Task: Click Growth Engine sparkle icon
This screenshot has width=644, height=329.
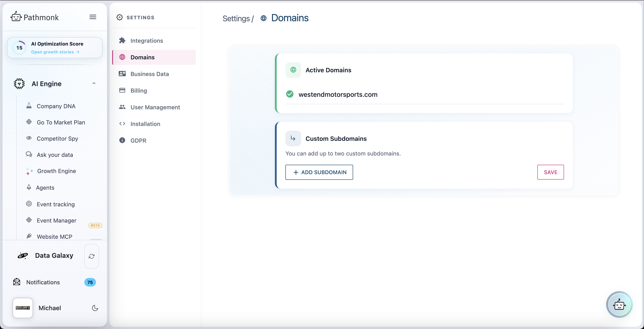Action: [x=29, y=171]
